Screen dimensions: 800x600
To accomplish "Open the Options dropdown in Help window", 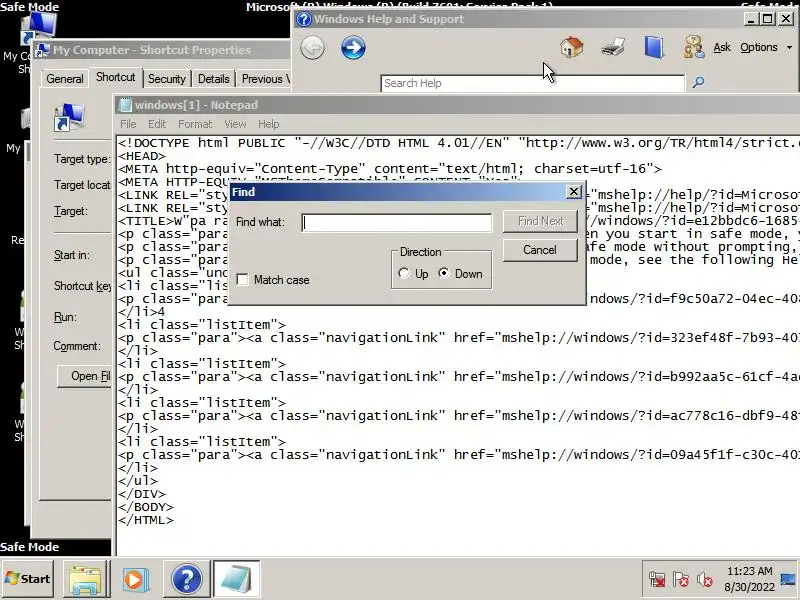I will click(x=766, y=47).
